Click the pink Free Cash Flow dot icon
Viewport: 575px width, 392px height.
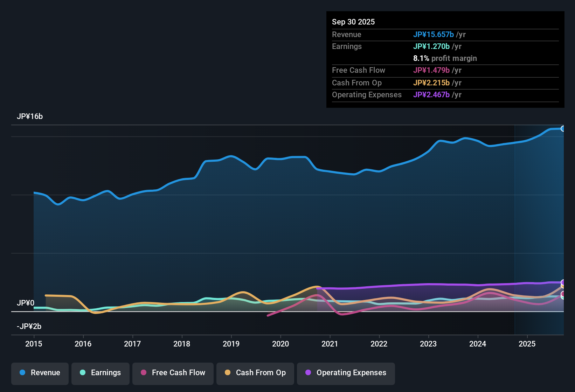[x=143, y=373]
